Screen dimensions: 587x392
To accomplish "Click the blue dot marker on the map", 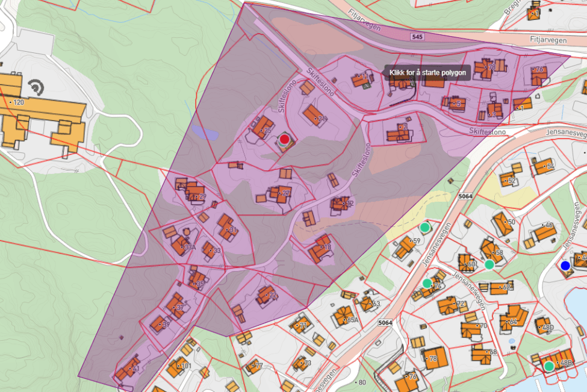I will (565, 265).
